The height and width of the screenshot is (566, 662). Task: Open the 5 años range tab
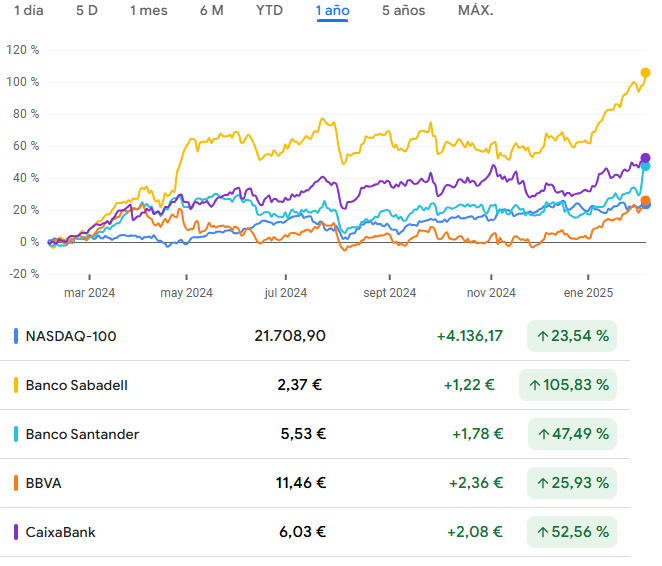403,11
